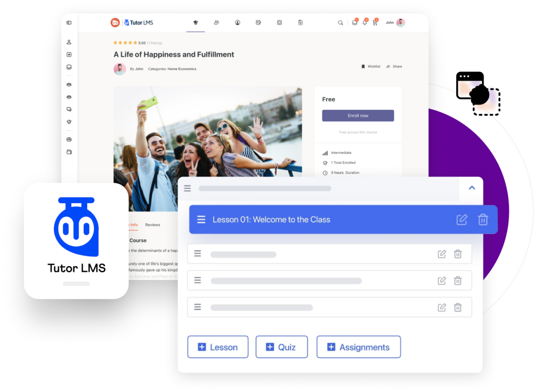534x392 pixels.
Task: Open the Students icon in top navigation
Action: 217,22
